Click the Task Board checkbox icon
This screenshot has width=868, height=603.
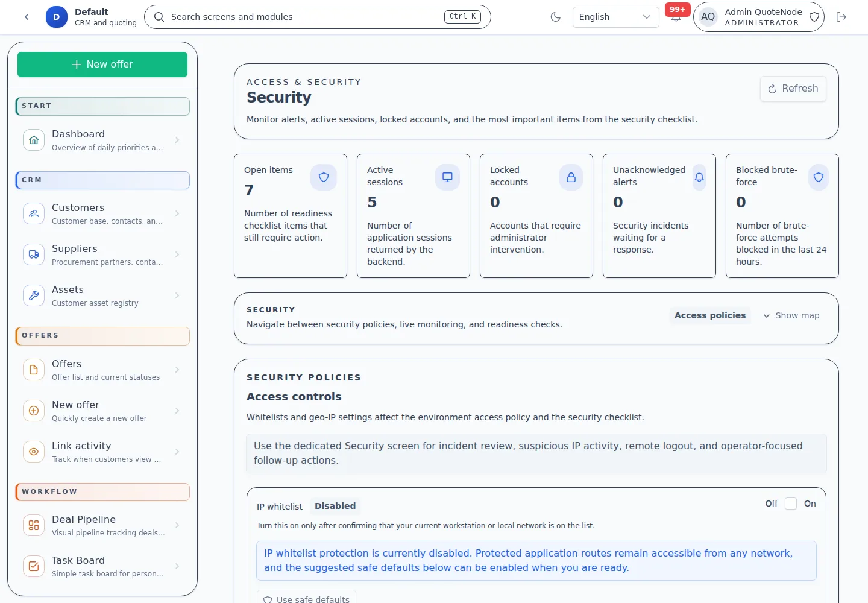(34, 566)
